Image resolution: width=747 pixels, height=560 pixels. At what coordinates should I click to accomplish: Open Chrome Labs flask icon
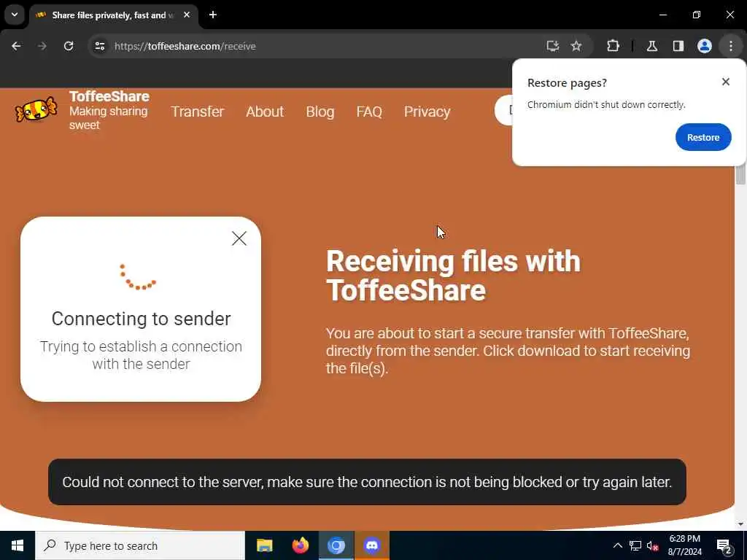click(652, 46)
